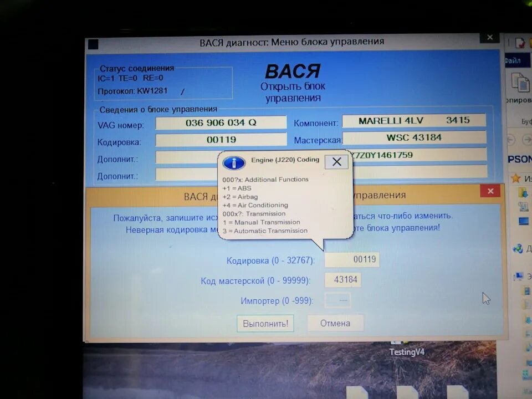The image size is (532, 399).
Task: Click the Импортер (0 -999) field
Action: 337,300
